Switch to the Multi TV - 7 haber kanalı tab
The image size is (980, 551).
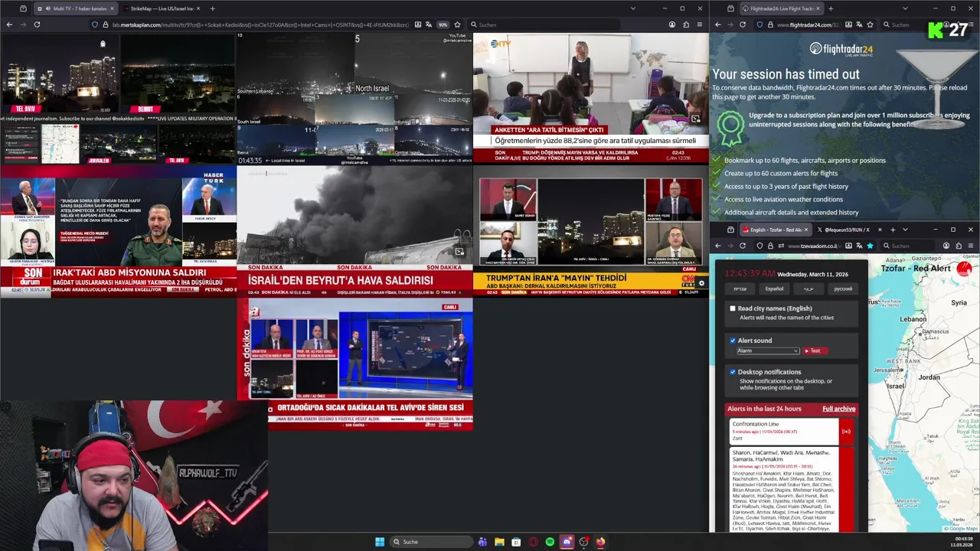[x=74, y=8]
